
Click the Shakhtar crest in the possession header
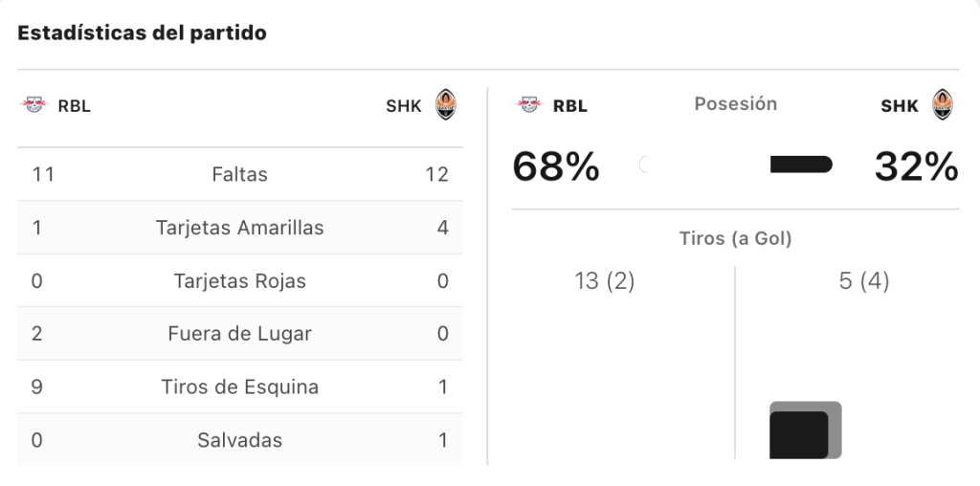point(943,104)
